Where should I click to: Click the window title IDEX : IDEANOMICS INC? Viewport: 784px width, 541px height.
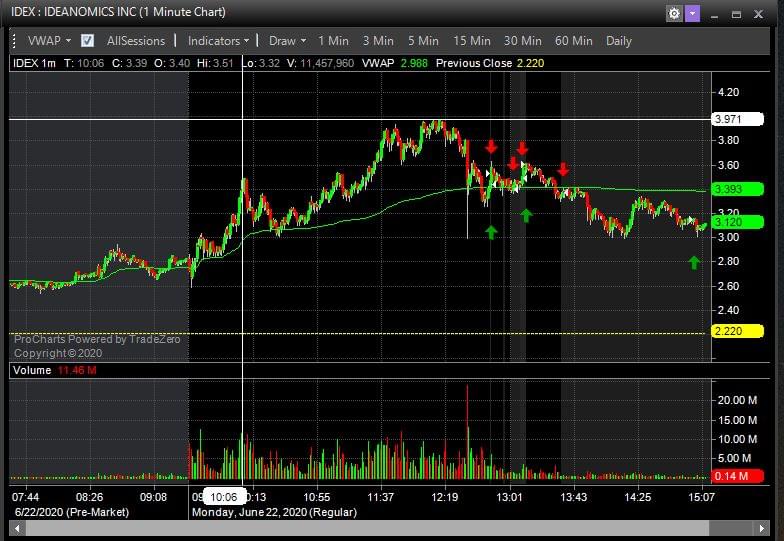click(118, 12)
